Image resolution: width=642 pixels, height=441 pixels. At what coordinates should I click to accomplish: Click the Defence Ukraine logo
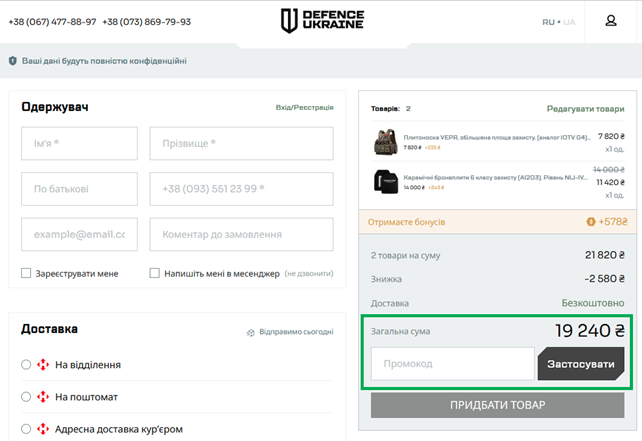[321, 21]
